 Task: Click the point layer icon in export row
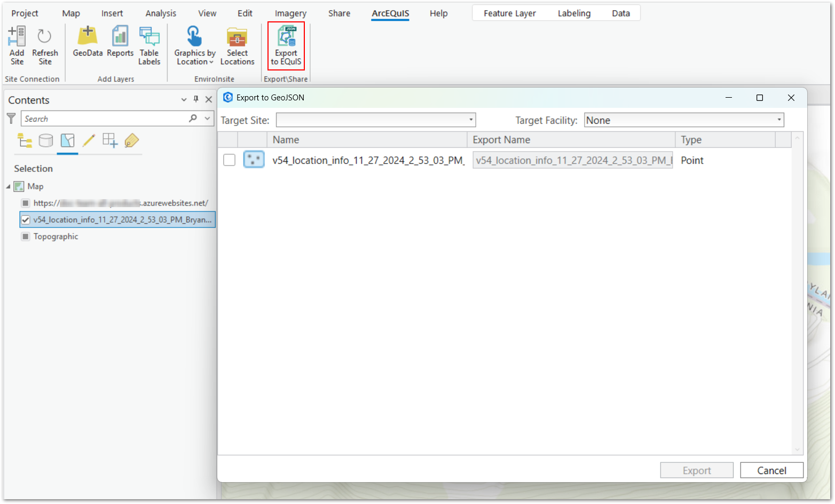click(254, 160)
